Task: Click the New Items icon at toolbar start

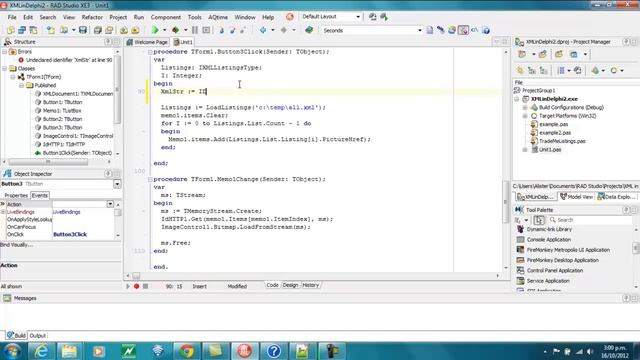Action: pyautogui.click(x=11, y=30)
